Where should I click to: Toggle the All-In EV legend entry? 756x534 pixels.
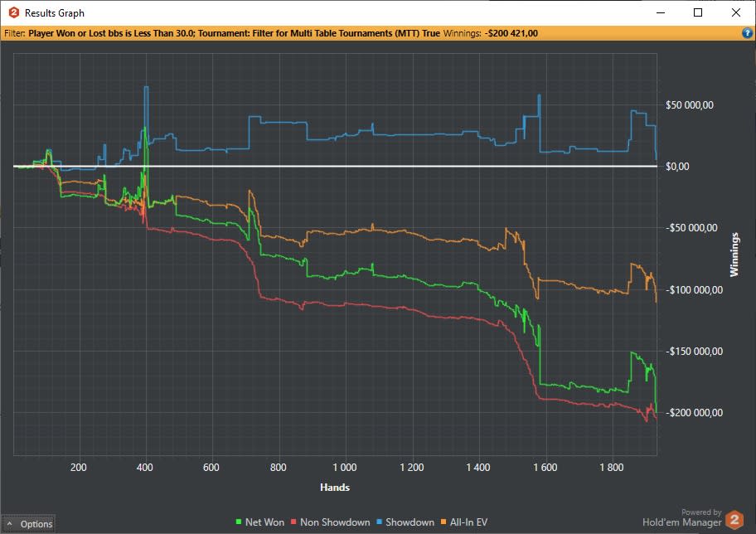(x=464, y=522)
